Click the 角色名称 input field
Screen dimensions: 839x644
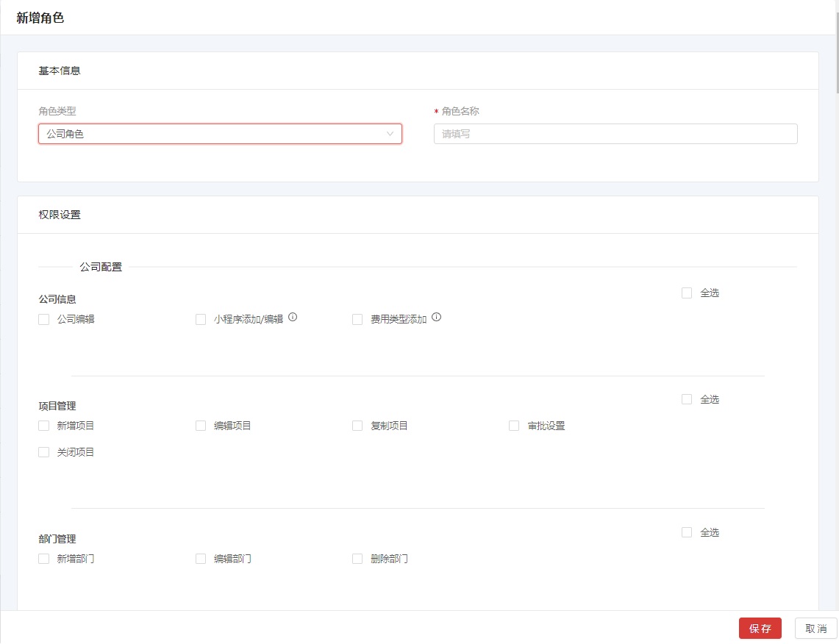coord(615,134)
